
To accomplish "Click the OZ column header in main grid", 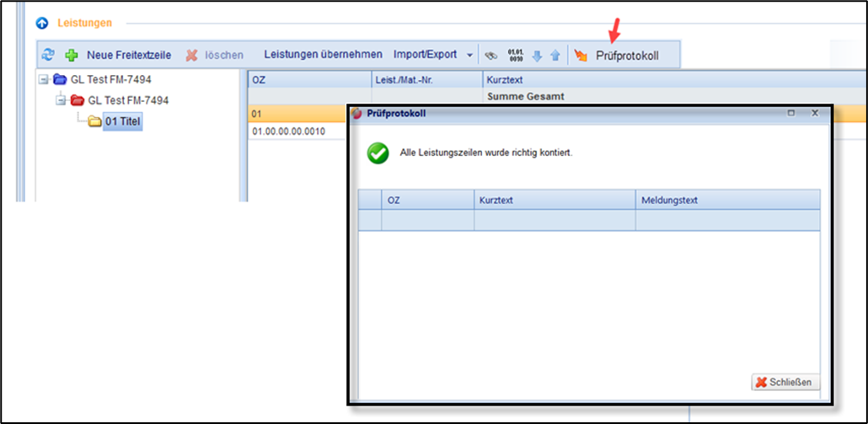I will tap(260, 79).
